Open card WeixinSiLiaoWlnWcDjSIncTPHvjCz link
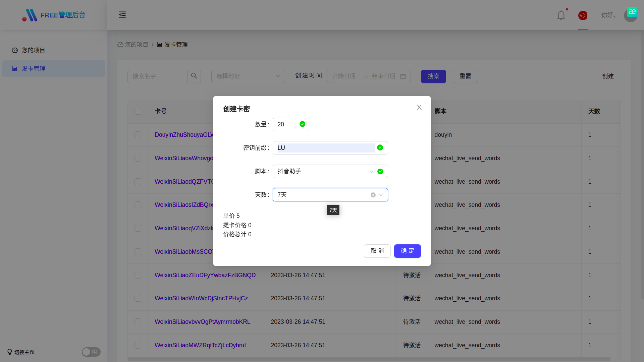Viewport: 644px width, 362px height. 201,298
